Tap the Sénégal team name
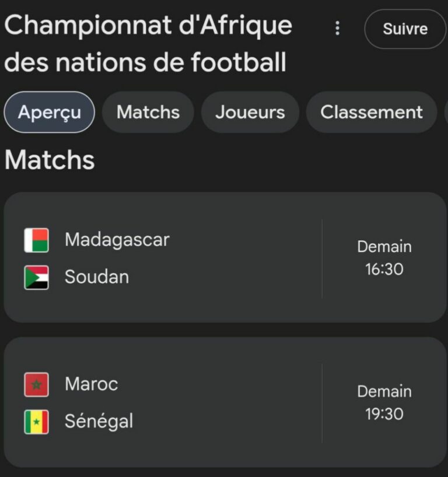The image size is (448, 477). (99, 421)
